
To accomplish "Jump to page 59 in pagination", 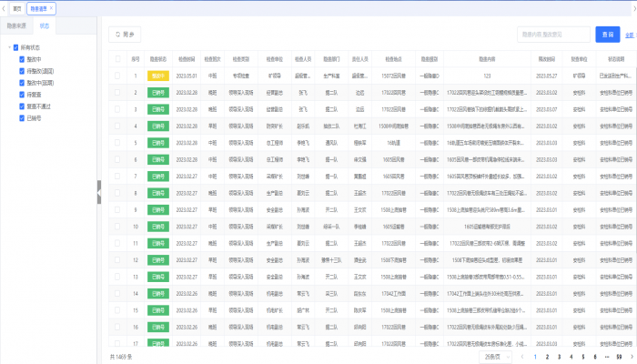I will pyautogui.click(x=619, y=357).
